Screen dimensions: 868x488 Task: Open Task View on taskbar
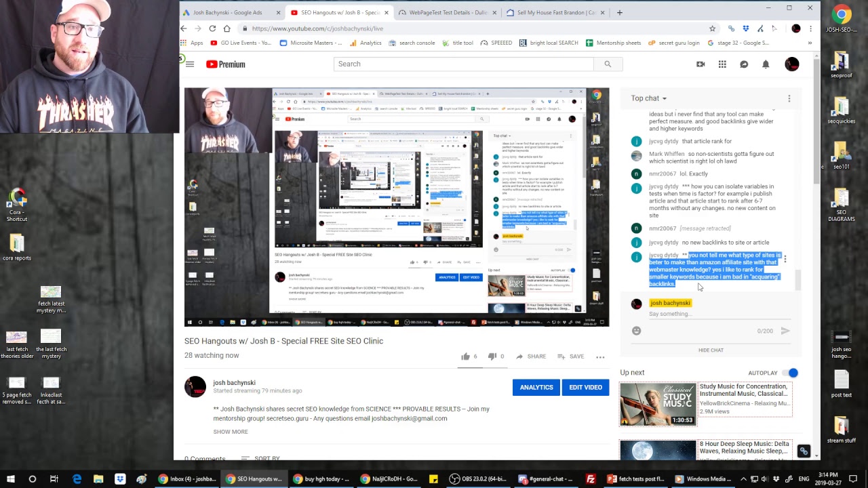click(x=54, y=479)
